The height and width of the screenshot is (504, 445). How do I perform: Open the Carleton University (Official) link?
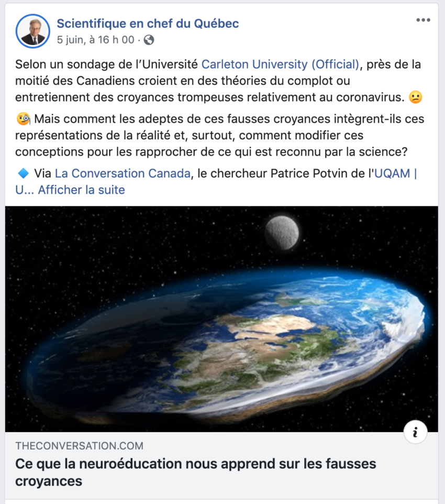coord(281,64)
